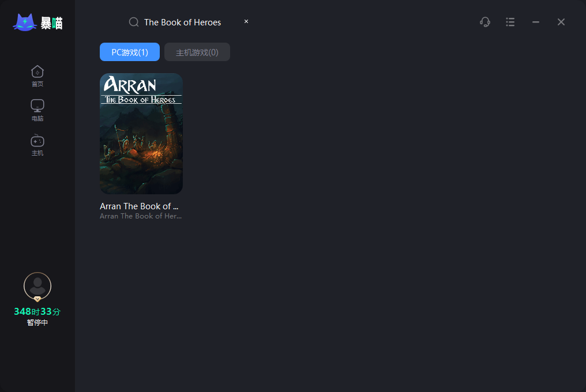The image size is (586, 392).
Task: Open the PC (电脑) sidebar section
Action: (x=37, y=111)
